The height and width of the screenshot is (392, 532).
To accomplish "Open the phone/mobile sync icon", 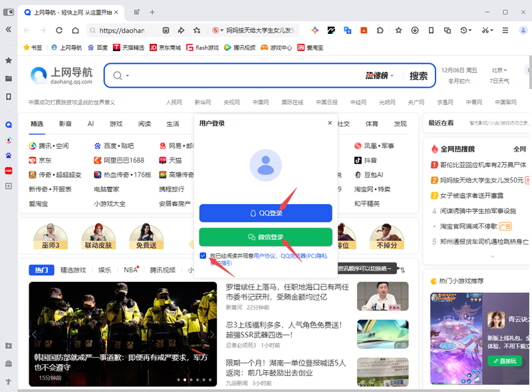I will click(431, 31).
